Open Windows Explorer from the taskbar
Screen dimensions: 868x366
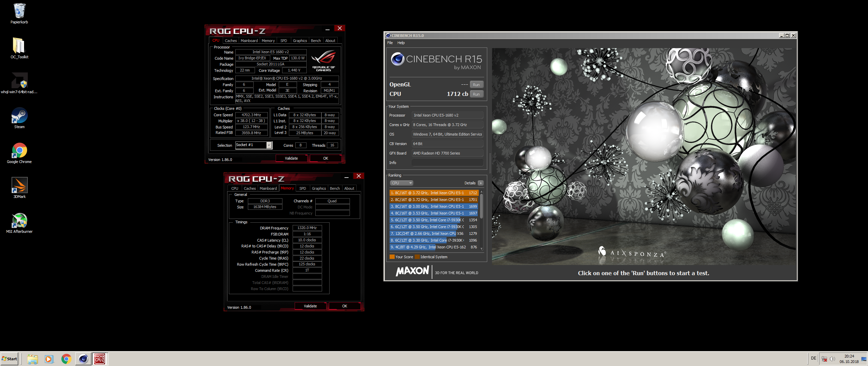(33, 359)
